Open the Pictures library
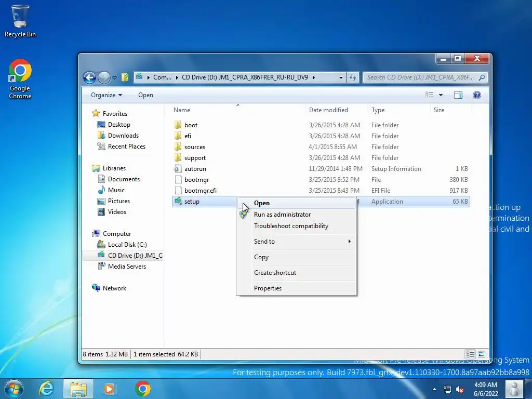The image size is (532, 399). click(x=119, y=201)
